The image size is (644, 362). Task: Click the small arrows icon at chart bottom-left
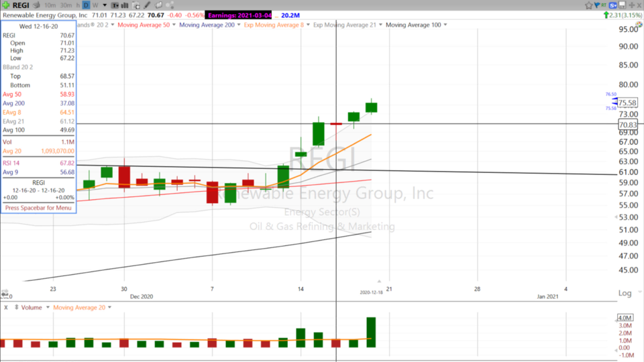pos(5,294)
